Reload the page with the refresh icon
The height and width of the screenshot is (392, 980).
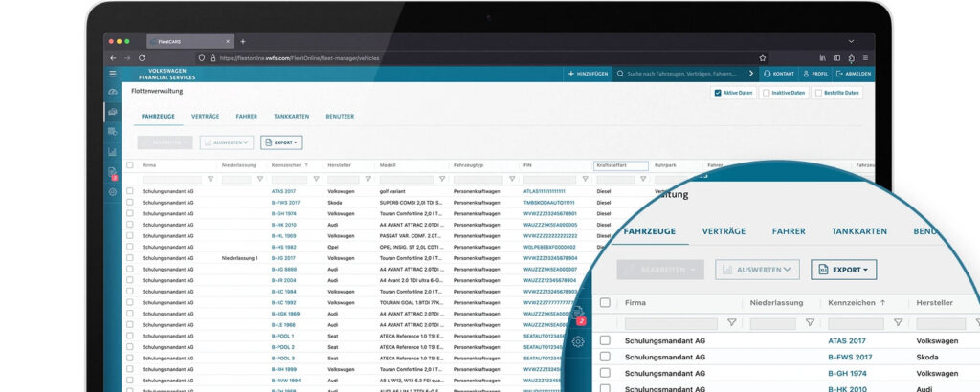tap(142, 58)
